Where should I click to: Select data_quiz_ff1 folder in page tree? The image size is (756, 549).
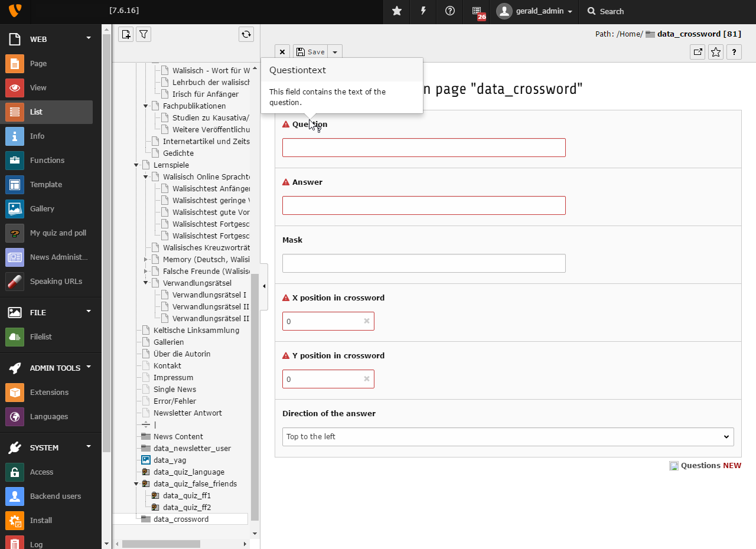187,496
